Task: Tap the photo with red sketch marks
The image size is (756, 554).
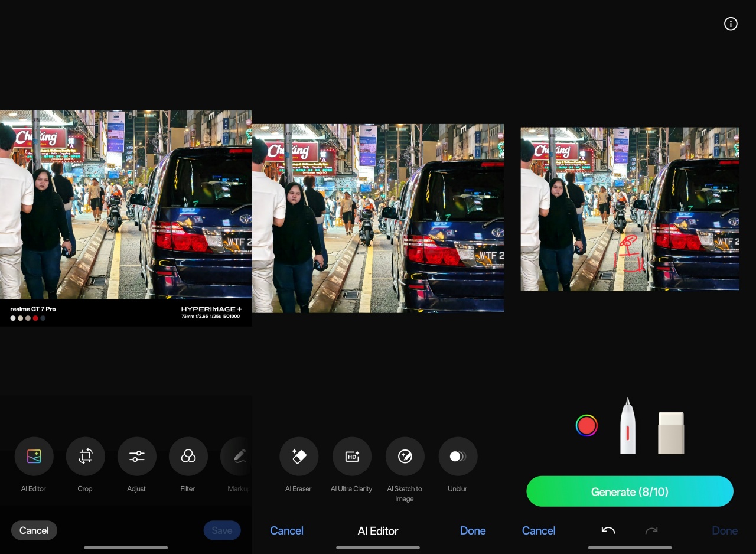Action: click(630, 209)
